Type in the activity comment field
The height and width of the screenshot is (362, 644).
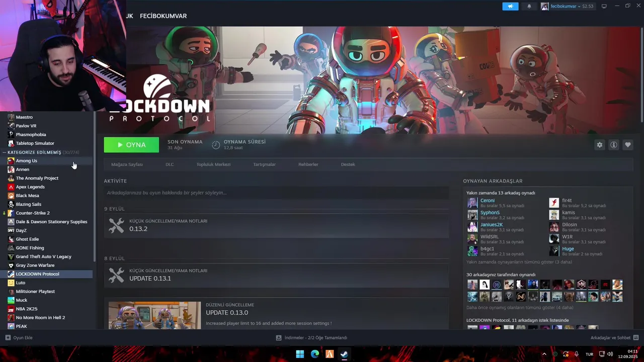point(276,193)
